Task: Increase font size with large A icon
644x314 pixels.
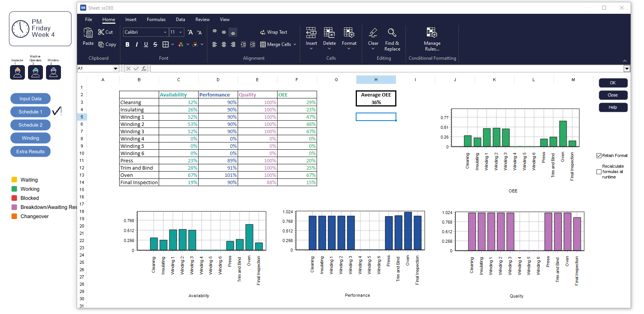Action: click(190, 32)
